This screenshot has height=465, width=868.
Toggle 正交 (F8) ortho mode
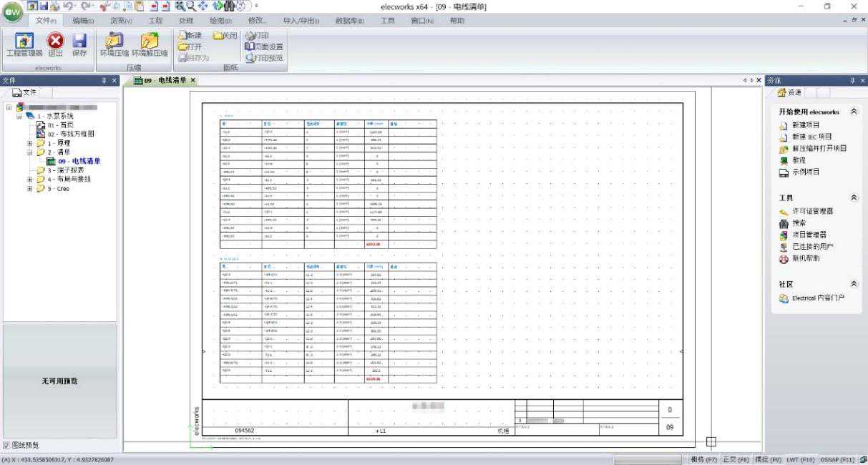[x=735, y=459]
